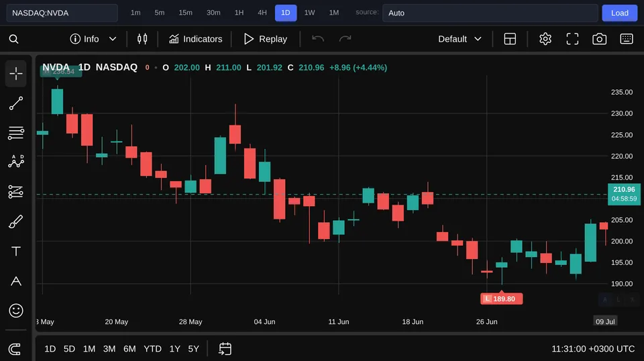
Task: Switch to 1m timeframe
Action: coord(136,13)
